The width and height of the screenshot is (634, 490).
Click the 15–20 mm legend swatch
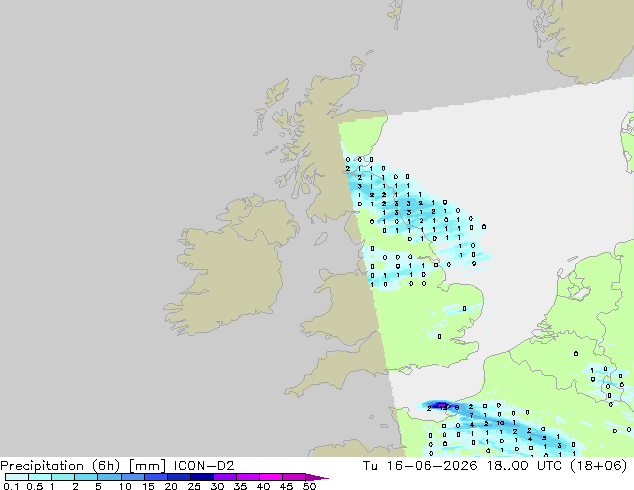pyautogui.click(x=155, y=477)
